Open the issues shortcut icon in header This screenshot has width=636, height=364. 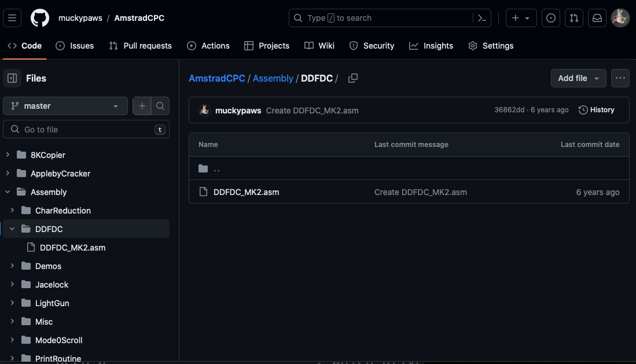(551, 18)
